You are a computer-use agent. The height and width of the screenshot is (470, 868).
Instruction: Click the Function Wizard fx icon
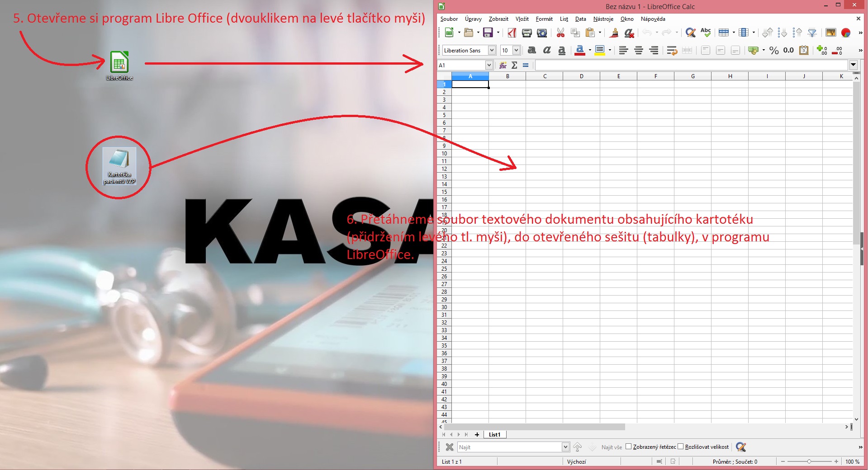[x=503, y=65]
